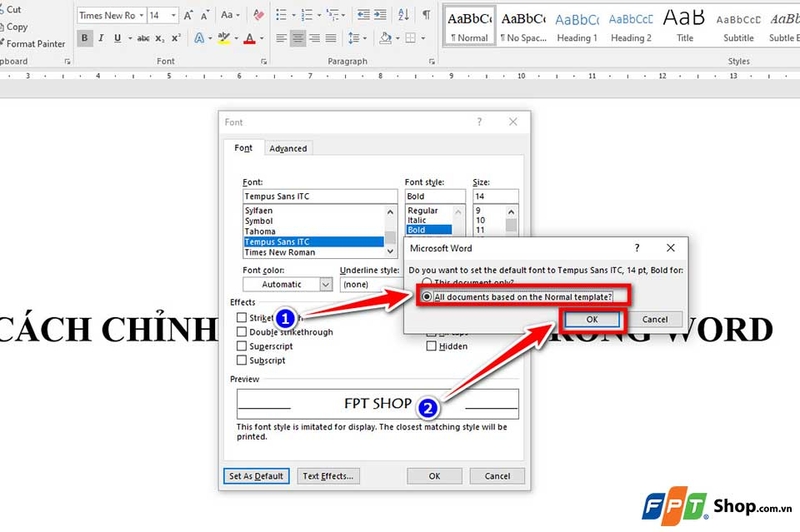Image resolution: width=800 pixels, height=532 pixels.
Task: Click OK at bottom of Font dialog
Action: point(434,476)
